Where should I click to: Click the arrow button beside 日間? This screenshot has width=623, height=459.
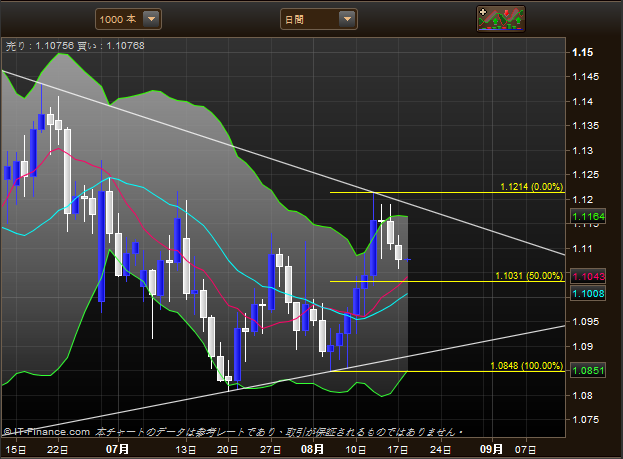point(347,19)
